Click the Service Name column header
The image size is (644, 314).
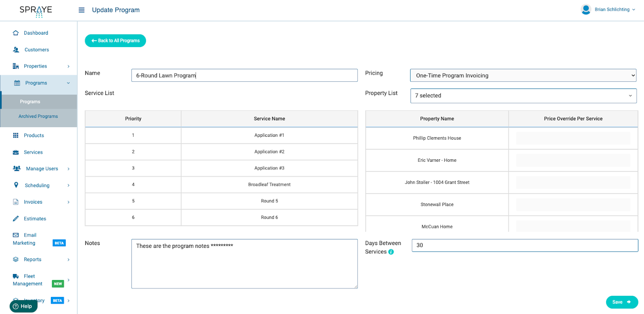pos(270,119)
